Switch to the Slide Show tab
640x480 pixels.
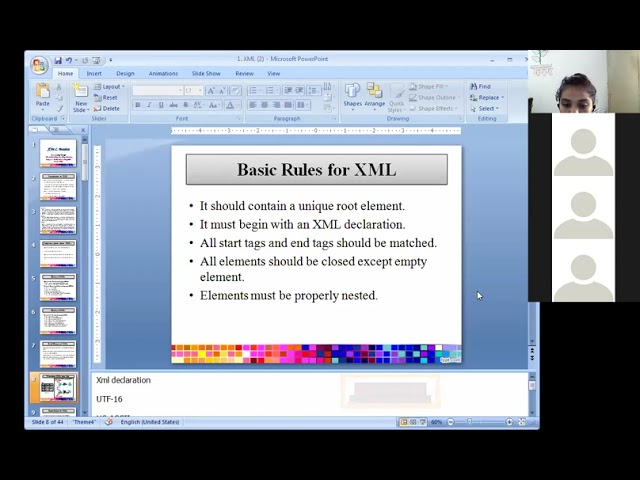coord(206,73)
